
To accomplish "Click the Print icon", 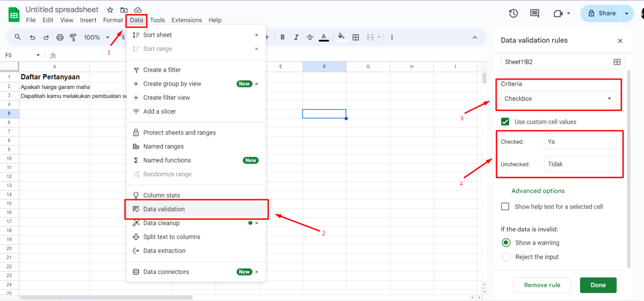I will click(60, 37).
